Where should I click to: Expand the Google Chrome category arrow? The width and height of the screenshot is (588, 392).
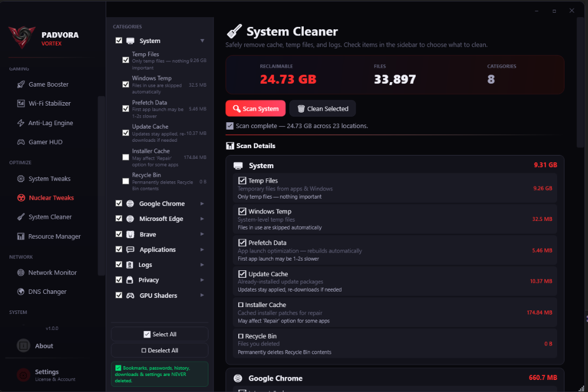coord(202,204)
